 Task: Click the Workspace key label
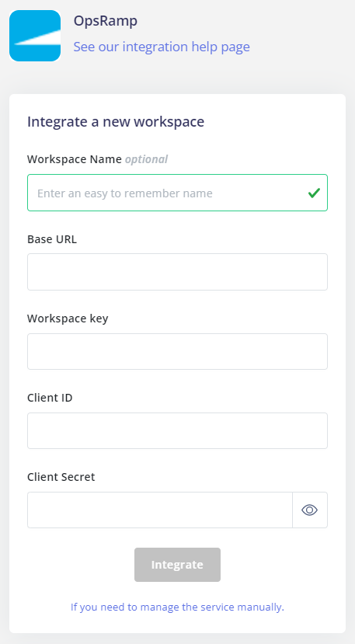(x=68, y=319)
